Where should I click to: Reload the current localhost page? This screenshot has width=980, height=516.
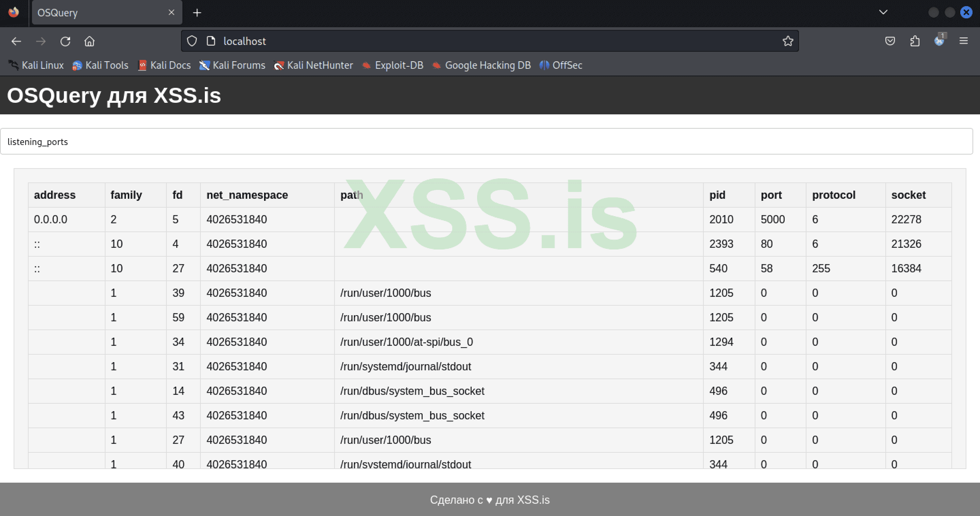(x=65, y=41)
